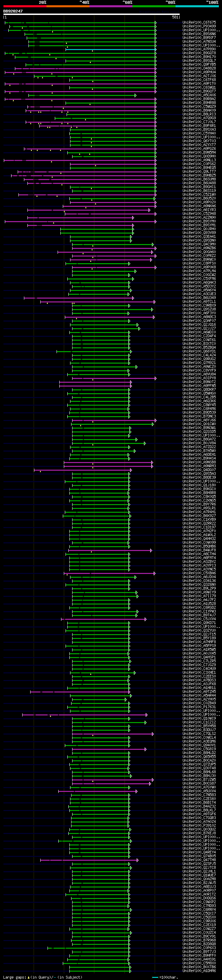Select hit label UniRef100_B6SUM8
The image size is (222, 980).
tap(199, 179)
